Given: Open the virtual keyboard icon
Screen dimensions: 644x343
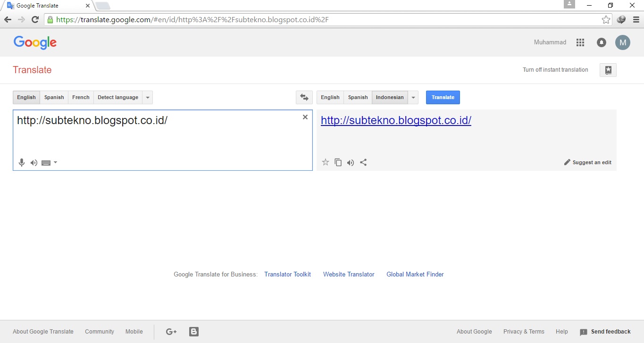Looking at the screenshot, I should point(46,163).
